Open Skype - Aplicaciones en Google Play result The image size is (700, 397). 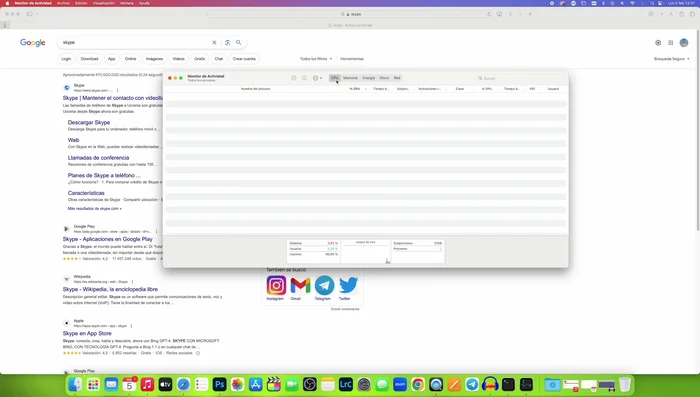(108, 239)
